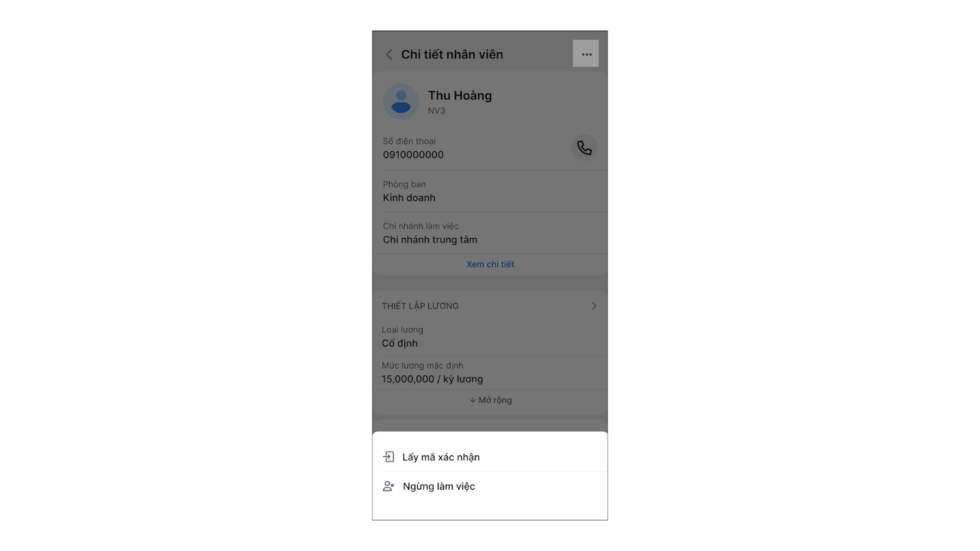The height and width of the screenshot is (551, 980).
Task: Tap the Mức lương mặc định value
Action: coord(432,379)
